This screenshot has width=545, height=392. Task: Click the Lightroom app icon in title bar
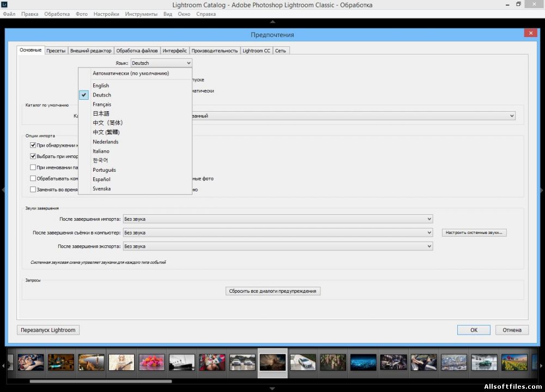tap(5, 5)
